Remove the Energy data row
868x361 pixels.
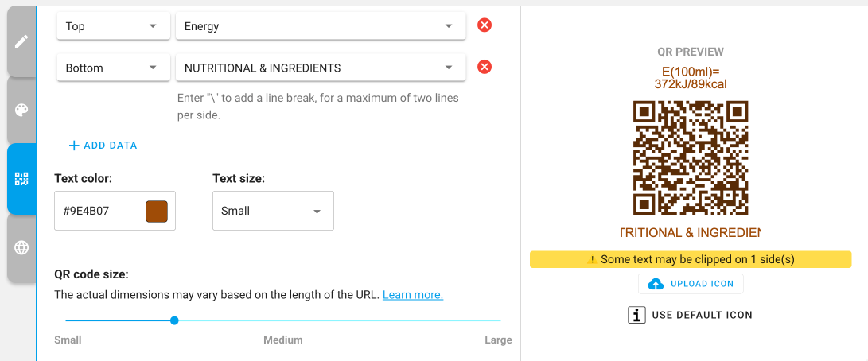click(x=484, y=25)
